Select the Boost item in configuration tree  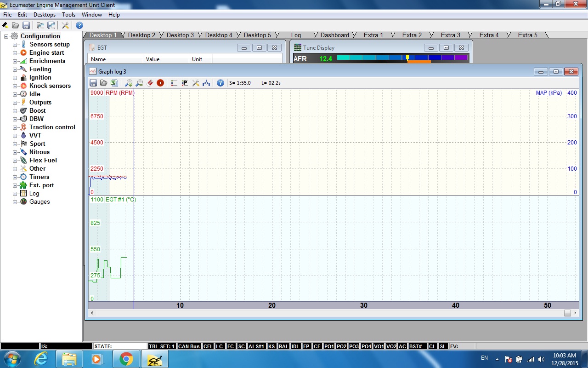click(37, 111)
